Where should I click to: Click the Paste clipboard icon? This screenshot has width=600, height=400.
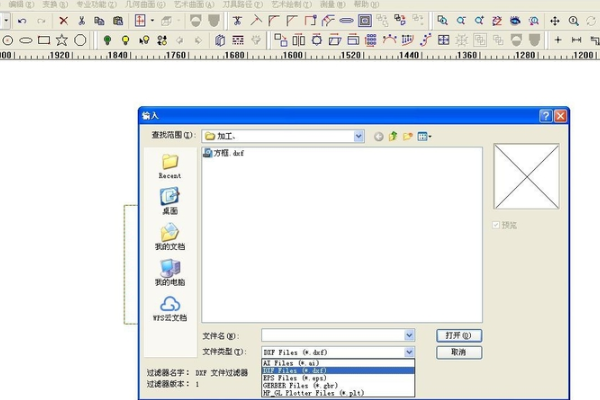tap(118, 21)
